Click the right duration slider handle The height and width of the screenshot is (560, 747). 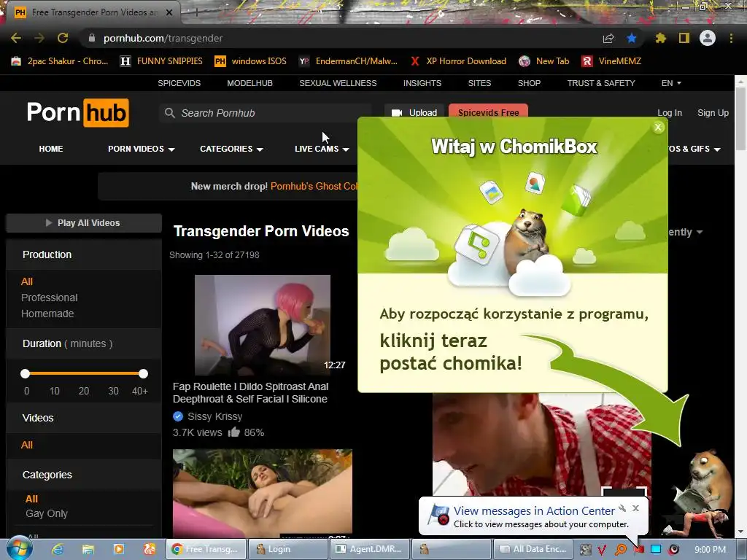point(144,374)
